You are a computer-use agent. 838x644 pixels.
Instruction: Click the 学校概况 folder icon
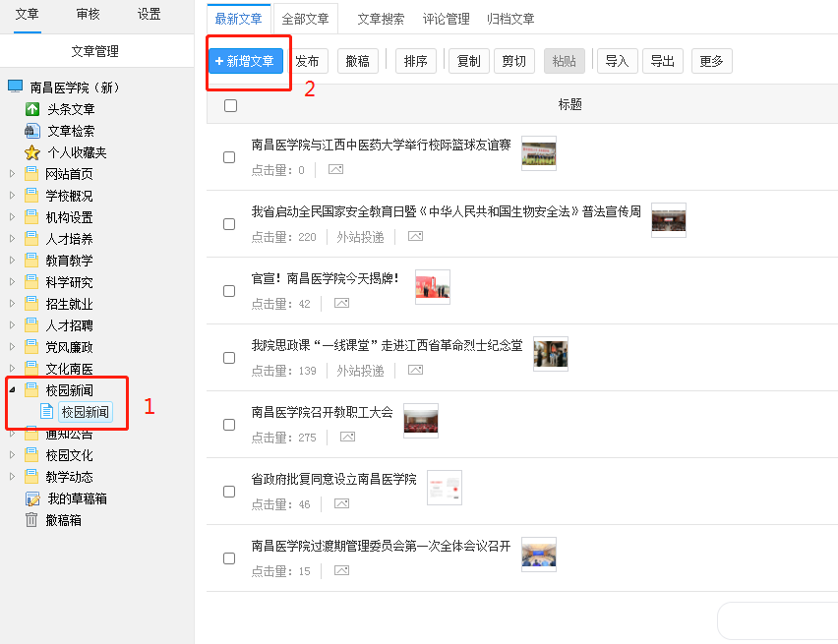pos(31,196)
